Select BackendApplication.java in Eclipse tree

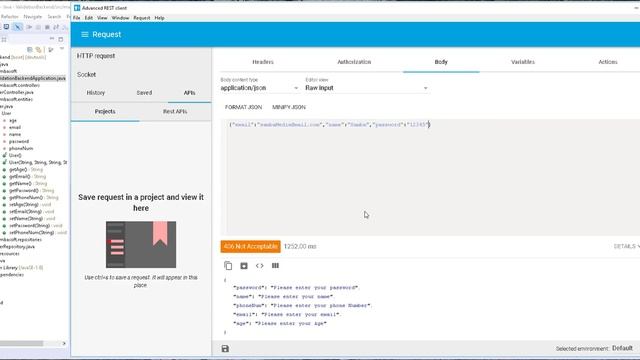click(x=33, y=78)
